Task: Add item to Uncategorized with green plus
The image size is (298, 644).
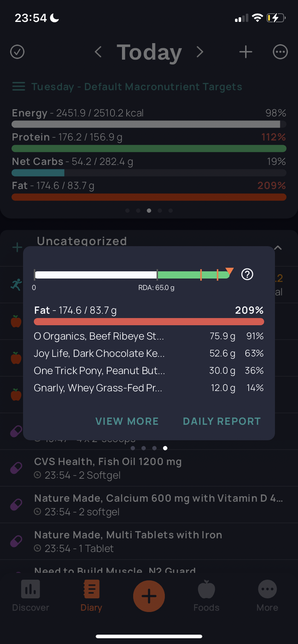Action: pos(17,247)
